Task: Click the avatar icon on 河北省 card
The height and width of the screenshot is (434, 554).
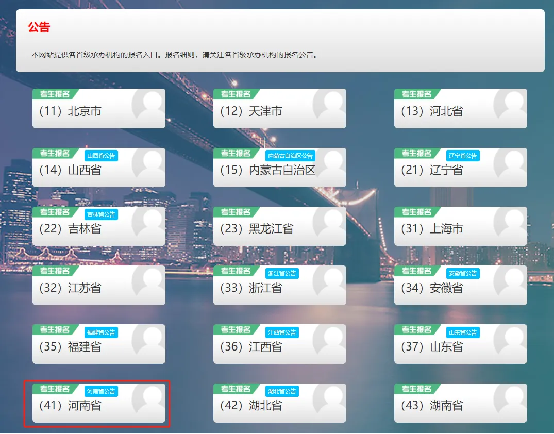Action: [510, 104]
